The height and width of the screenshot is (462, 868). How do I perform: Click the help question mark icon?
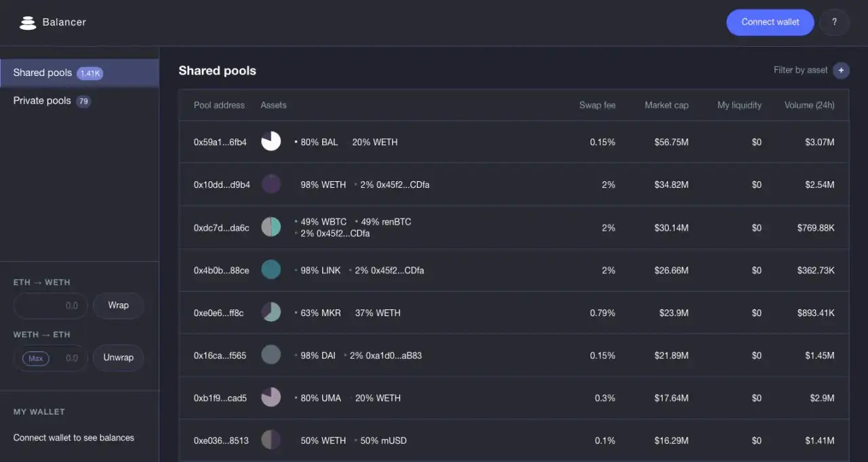pyautogui.click(x=834, y=22)
